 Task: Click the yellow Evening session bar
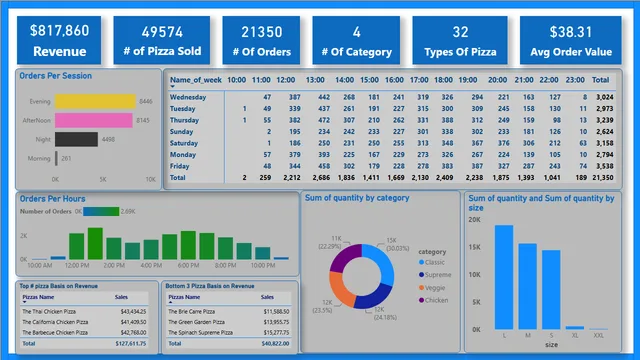click(95, 101)
